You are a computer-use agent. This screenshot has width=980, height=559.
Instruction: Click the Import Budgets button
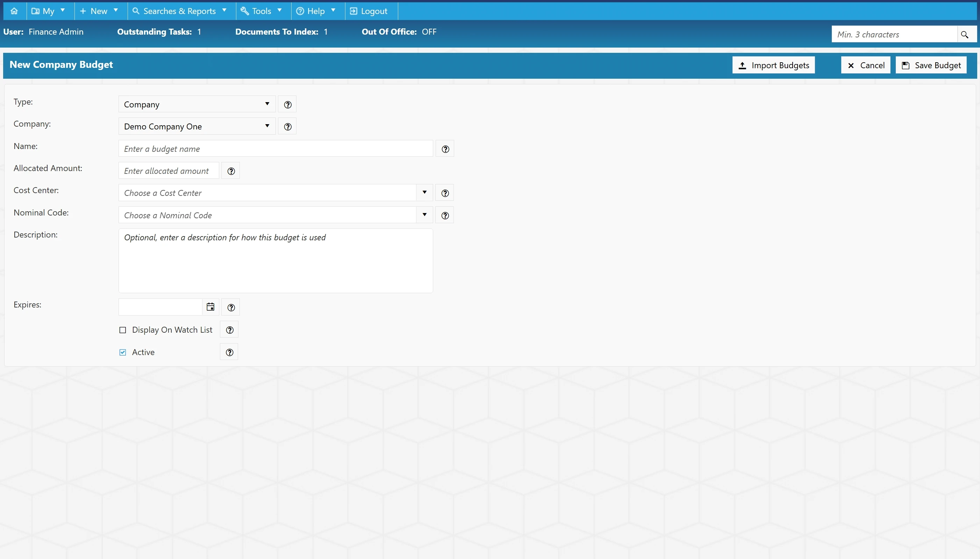(x=774, y=65)
